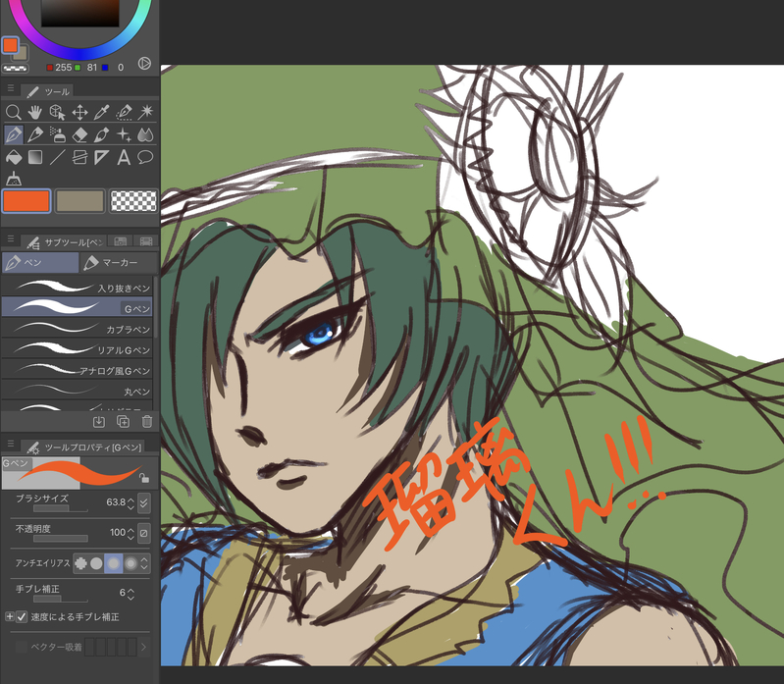Image resolution: width=784 pixels, height=684 pixels.
Task: Click the ブラシサイズ value stepper arrows
Action: (x=131, y=502)
